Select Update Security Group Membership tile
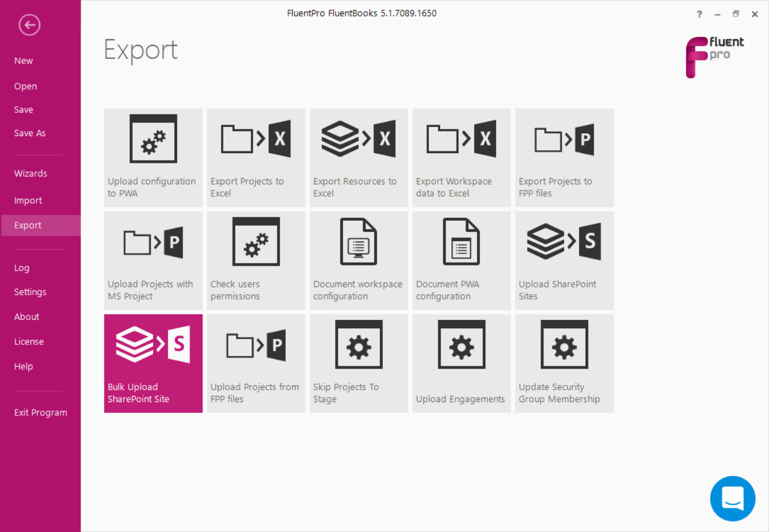 coord(564,364)
